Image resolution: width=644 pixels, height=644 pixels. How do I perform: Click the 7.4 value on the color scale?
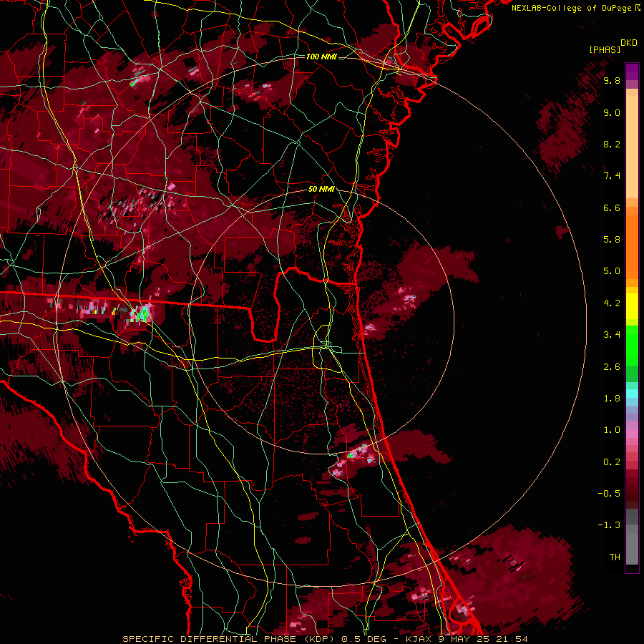coord(612,176)
